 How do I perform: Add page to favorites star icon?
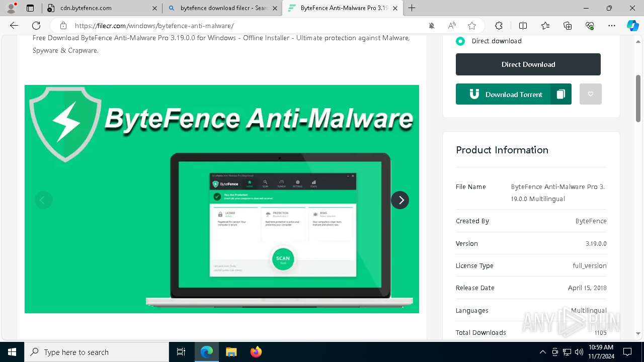(472, 26)
